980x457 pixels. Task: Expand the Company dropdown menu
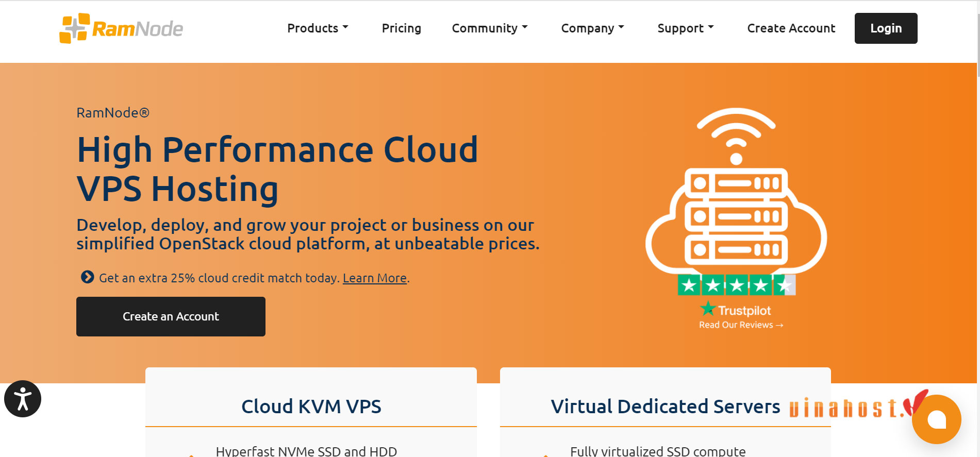coord(592,28)
